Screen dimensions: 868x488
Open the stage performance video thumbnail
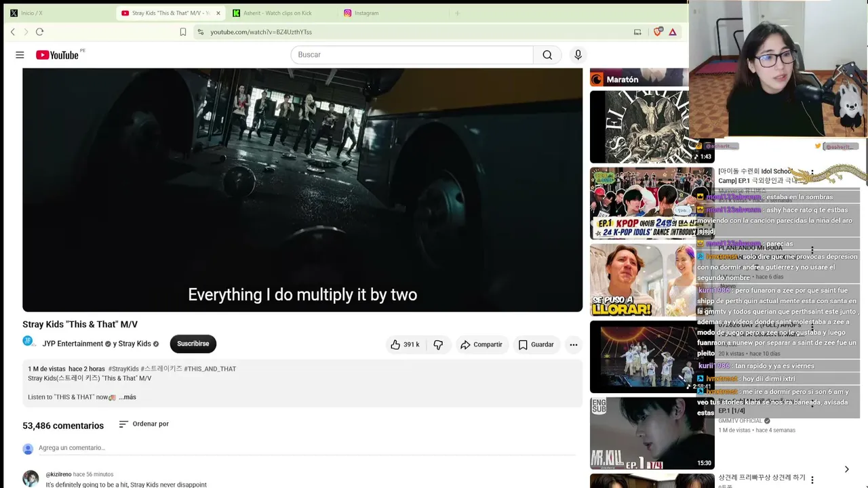[x=652, y=357]
